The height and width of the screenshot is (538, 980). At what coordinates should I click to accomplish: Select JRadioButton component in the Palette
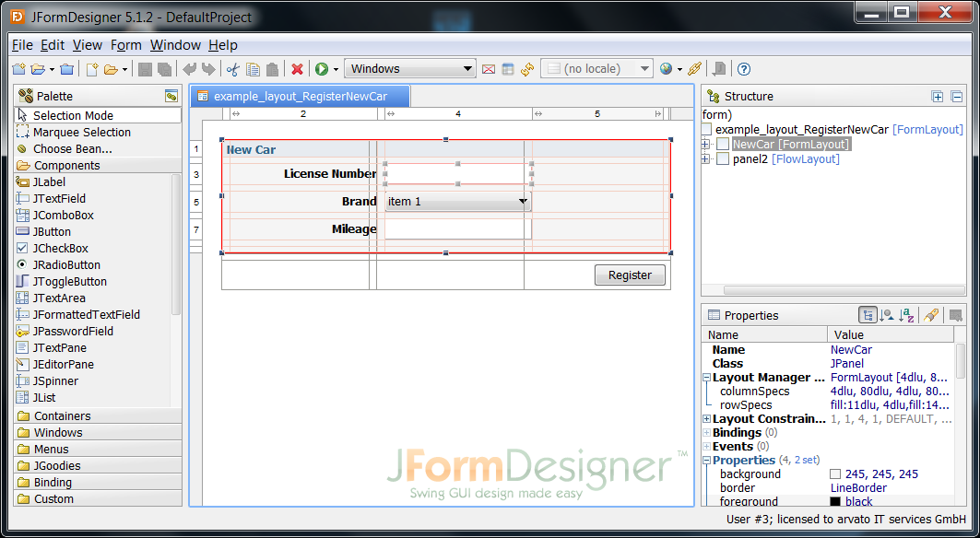tap(92, 265)
